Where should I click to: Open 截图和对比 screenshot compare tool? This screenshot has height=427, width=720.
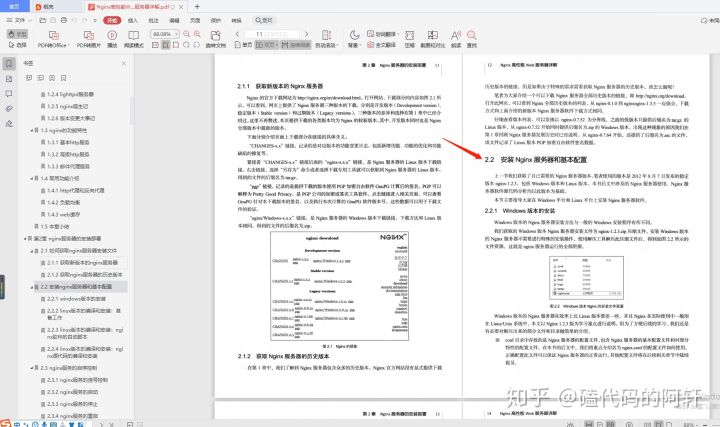click(x=433, y=39)
